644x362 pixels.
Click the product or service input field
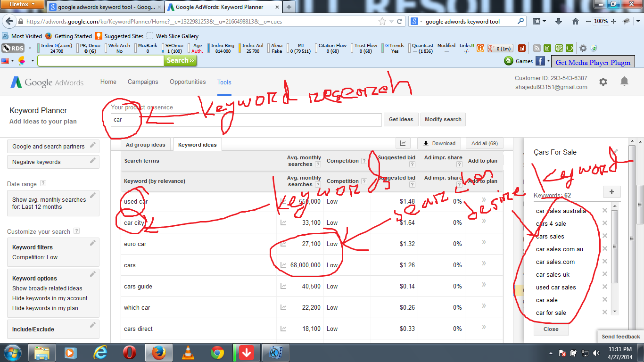click(x=246, y=120)
